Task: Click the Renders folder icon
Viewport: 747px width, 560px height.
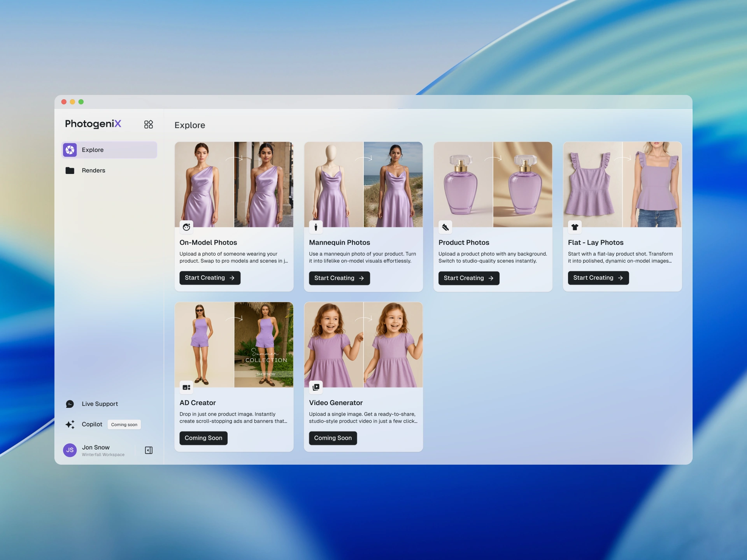Action: click(x=70, y=170)
